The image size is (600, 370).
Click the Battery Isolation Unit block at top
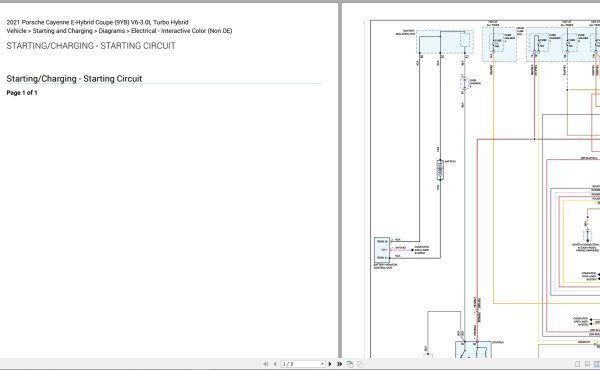[445, 42]
